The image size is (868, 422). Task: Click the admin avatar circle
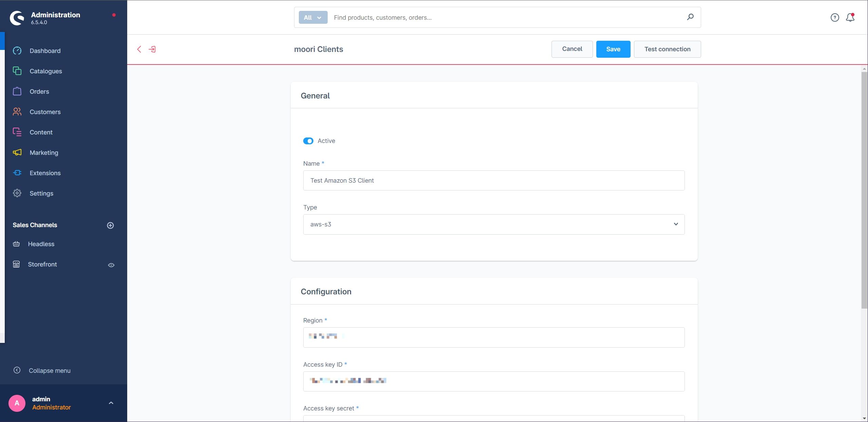coord(17,403)
